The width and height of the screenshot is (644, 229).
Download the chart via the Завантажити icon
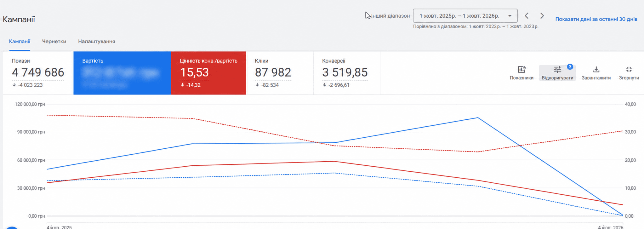click(x=596, y=70)
